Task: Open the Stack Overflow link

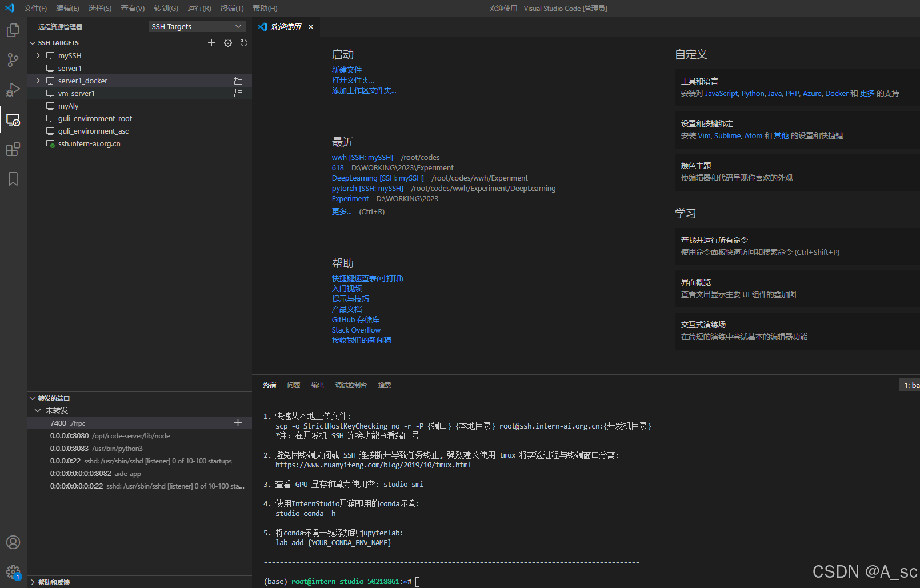Action: click(356, 330)
